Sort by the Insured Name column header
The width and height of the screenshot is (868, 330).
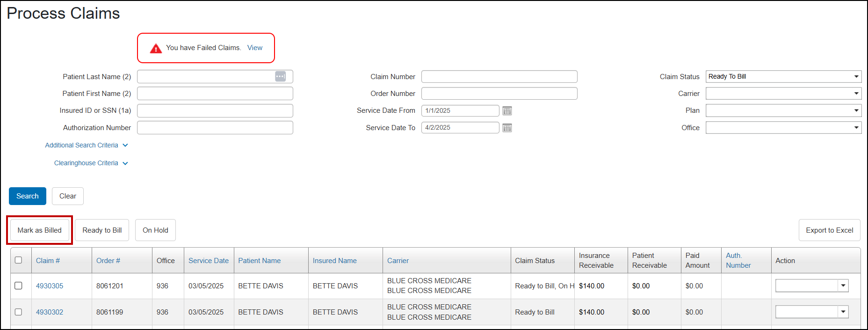click(335, 261)
